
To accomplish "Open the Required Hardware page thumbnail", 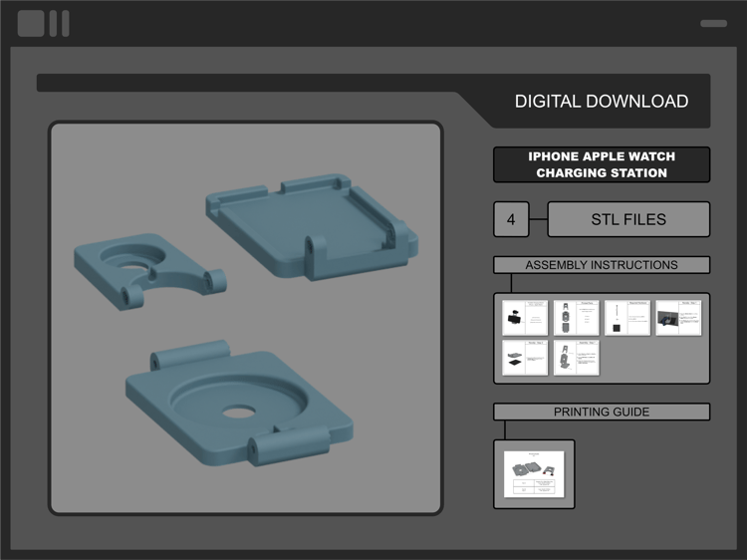I will [x=627, y=318].
